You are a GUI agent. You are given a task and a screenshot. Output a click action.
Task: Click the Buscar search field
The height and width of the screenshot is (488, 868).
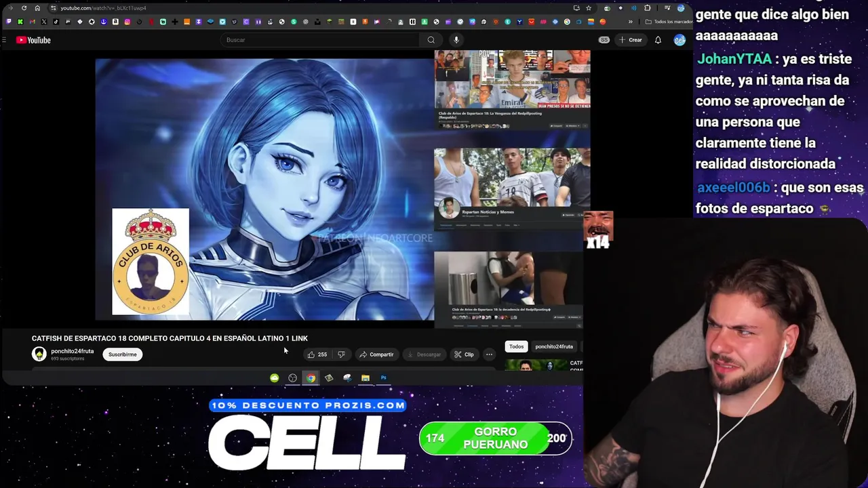point(320,40)
